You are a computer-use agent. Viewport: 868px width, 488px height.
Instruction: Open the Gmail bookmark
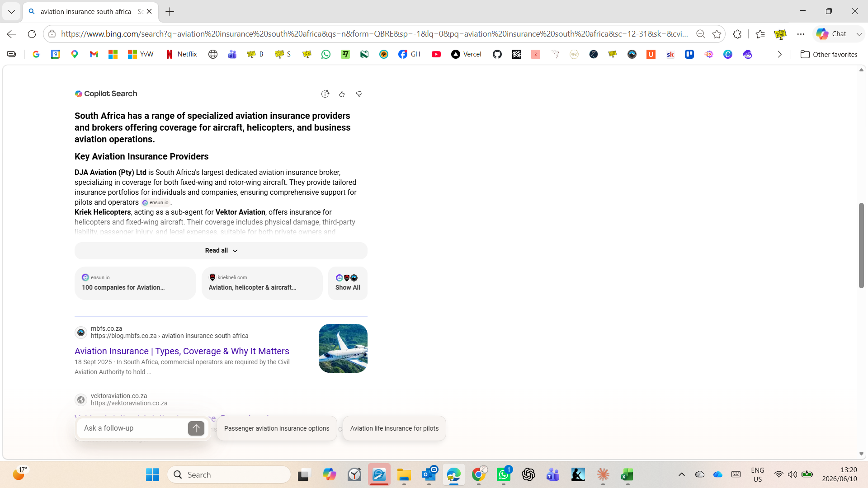(x=94, y=54)
